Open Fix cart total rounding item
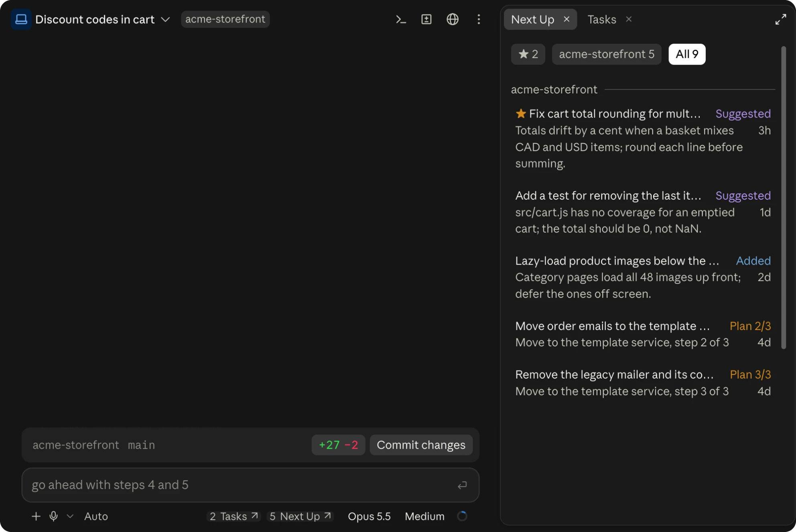The image size is (796, 532). 643,138
